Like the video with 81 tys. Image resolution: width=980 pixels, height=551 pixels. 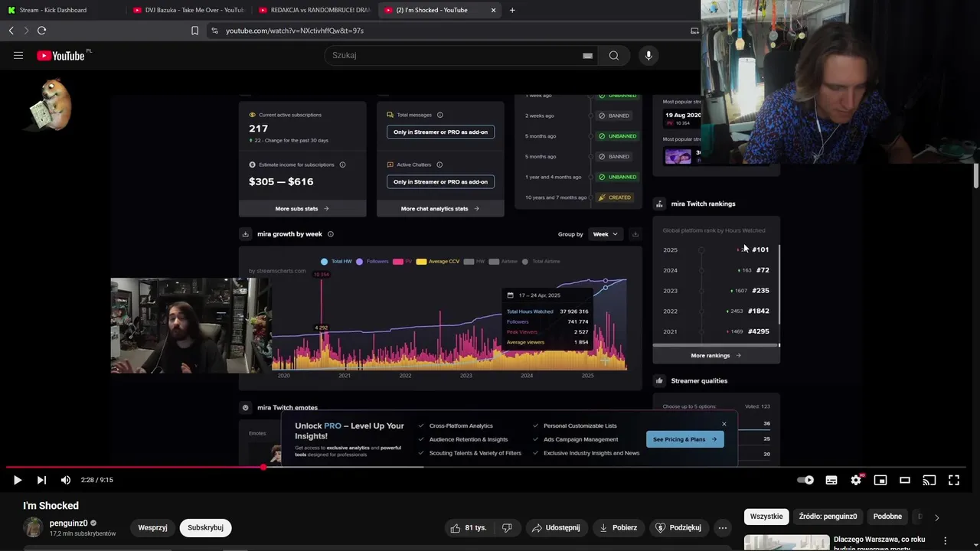click(x=469, y=527)
